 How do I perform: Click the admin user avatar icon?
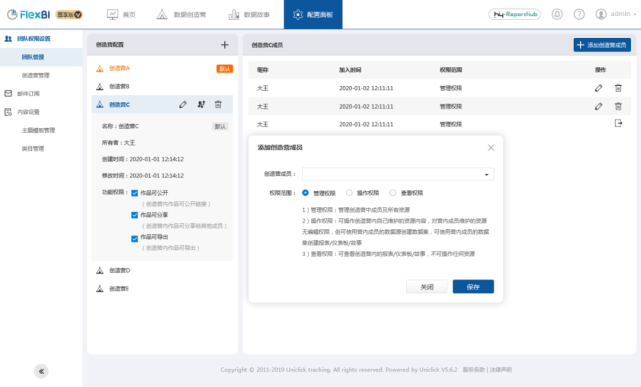[x=601, y=14]
